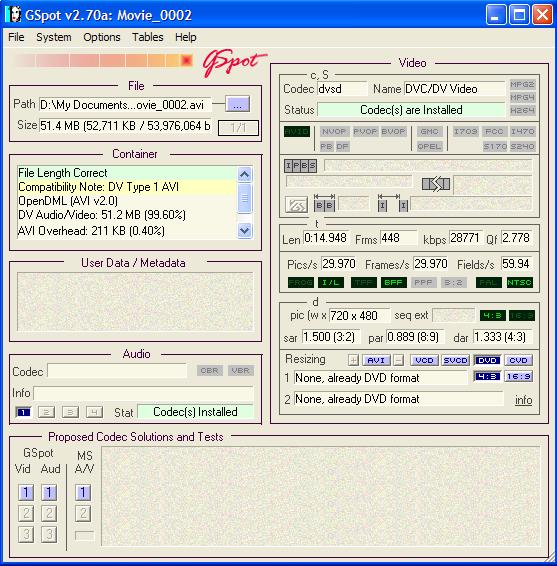The height and width of the screenshot is (566, 557).
Task: Click the NVOP indicator
Action: (334, 131)
